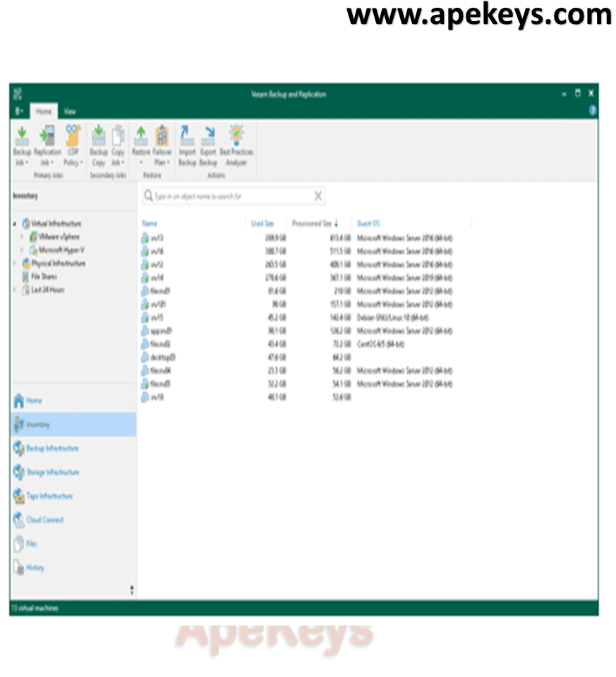Open the Storage Infrastructure view
Screen dimensions: 616x677
73,472
